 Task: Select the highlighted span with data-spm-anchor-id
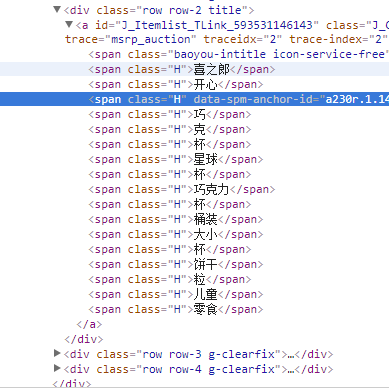pos(238,99)
